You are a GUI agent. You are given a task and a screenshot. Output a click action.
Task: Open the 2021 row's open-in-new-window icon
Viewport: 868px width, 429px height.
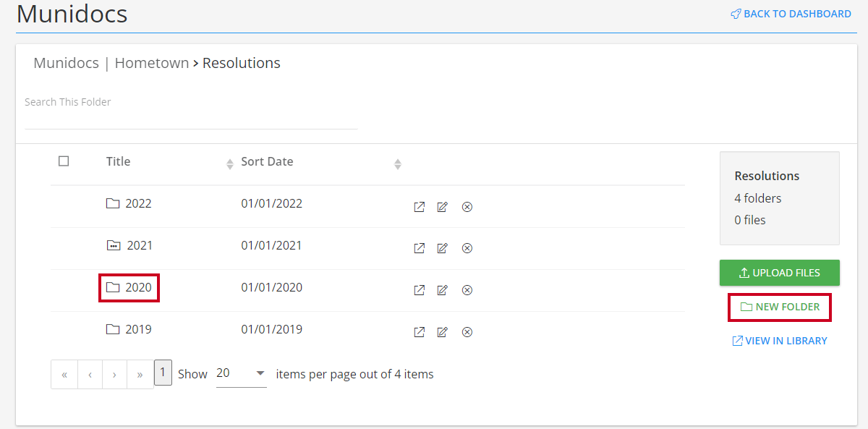click(x=419, y=248)
